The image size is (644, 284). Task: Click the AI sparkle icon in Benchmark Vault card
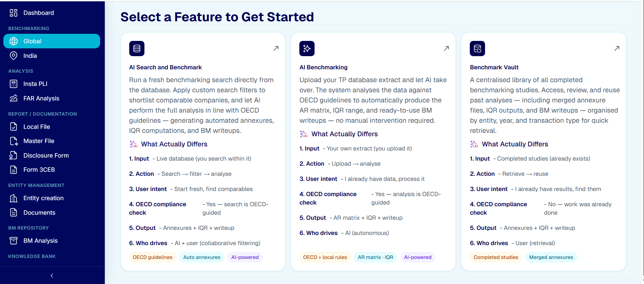474,144
